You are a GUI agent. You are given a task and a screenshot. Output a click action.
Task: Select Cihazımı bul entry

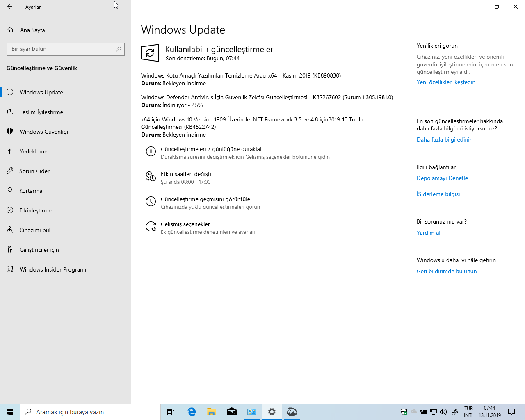[x=66, y=230]
